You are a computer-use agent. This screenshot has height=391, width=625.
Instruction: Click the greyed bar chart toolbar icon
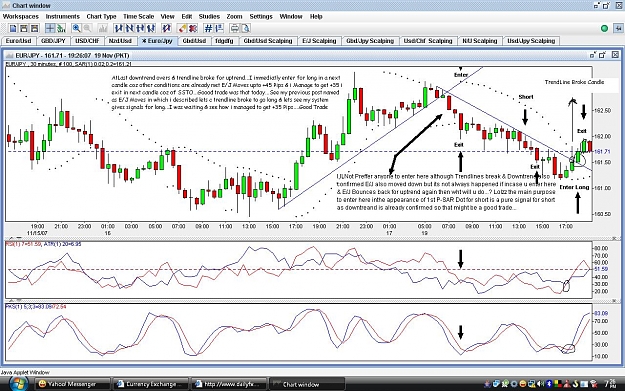click(102, 28)
